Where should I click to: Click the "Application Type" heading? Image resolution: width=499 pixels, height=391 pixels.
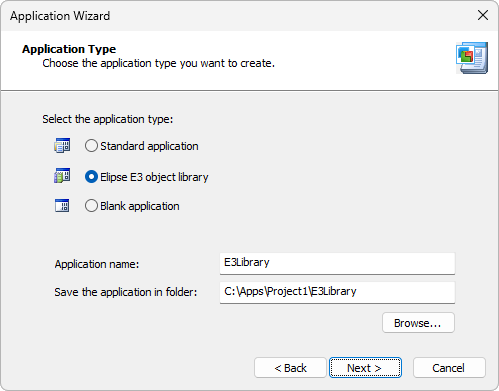pyautogui.click(x=69, y=49)
